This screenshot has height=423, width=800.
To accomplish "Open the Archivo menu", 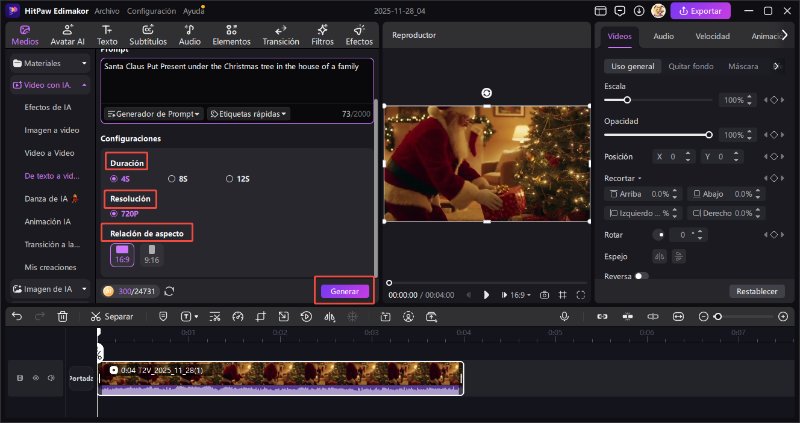I will pos(107,11).
